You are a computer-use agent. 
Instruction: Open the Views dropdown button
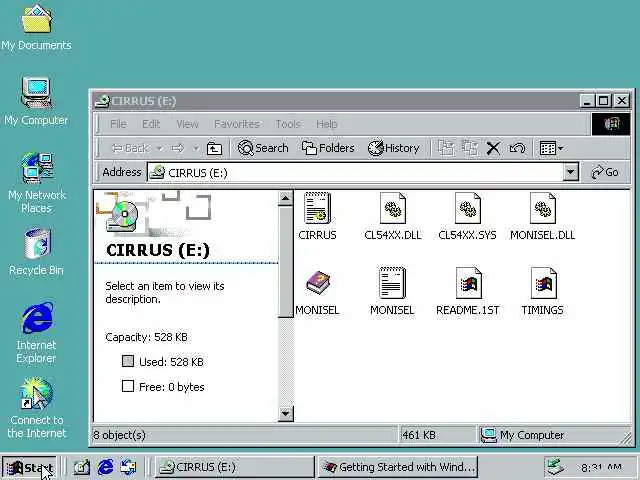click(551, 148)
